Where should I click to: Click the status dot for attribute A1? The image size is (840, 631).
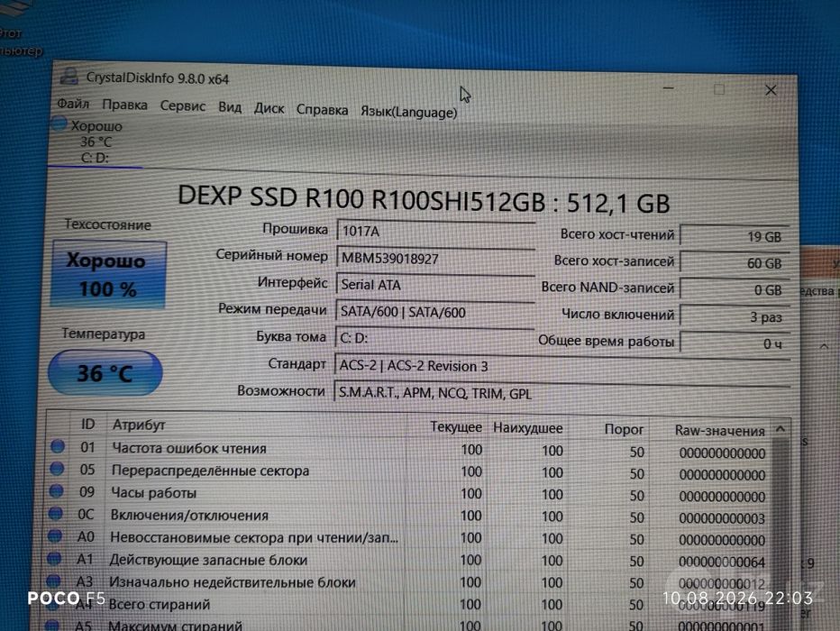[x=54, y=558]
